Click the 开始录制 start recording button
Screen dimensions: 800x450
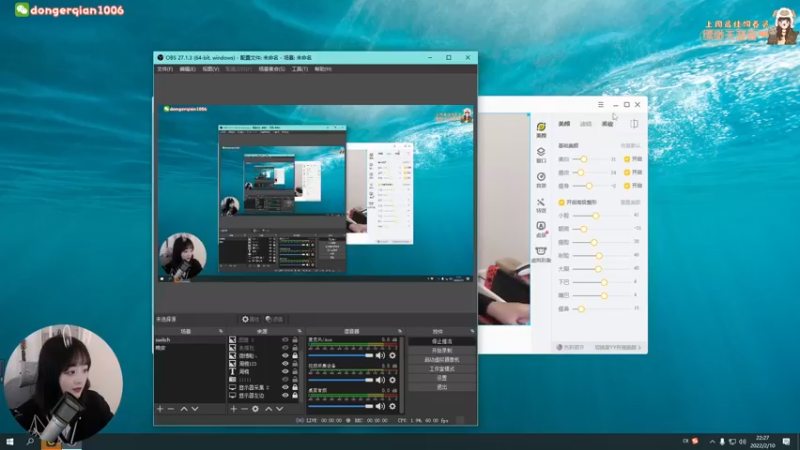coord(442,351)
